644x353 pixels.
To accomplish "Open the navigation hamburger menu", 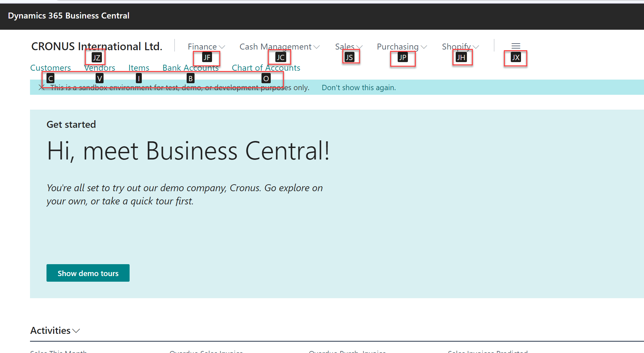I will [516, 46].
